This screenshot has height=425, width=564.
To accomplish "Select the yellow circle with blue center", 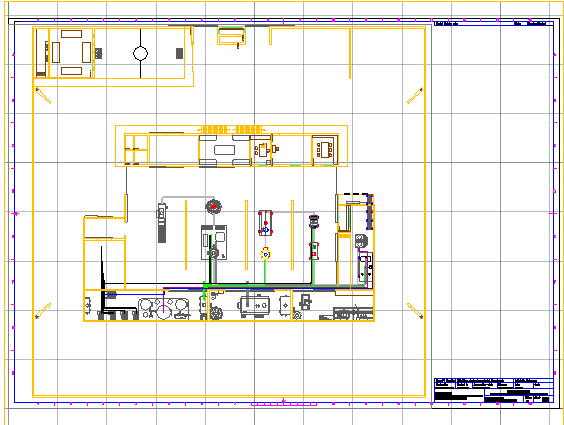I will [265, 255].
